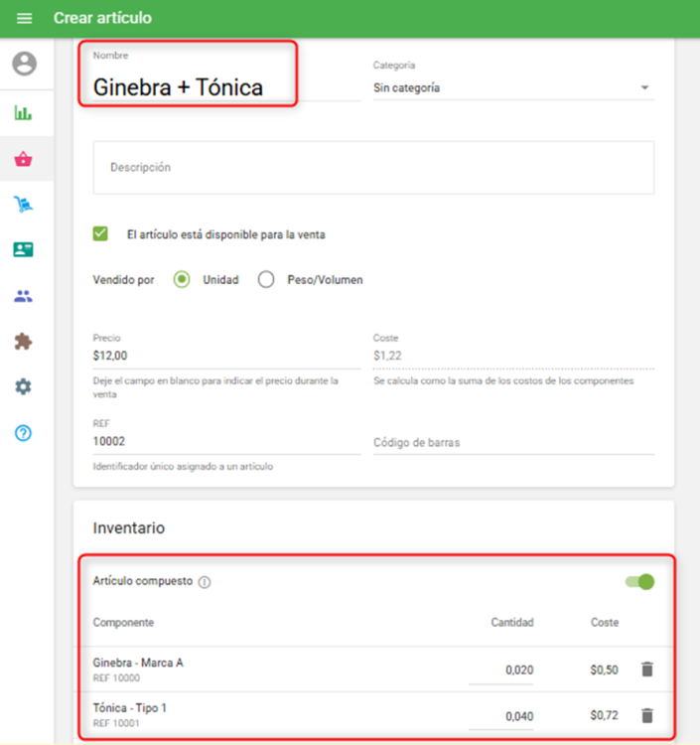Image resolution: width=700 pixels, height=745 pixels.
Task: Delete the Tónica - Tipo 1 component
Action: click(647, 715)
